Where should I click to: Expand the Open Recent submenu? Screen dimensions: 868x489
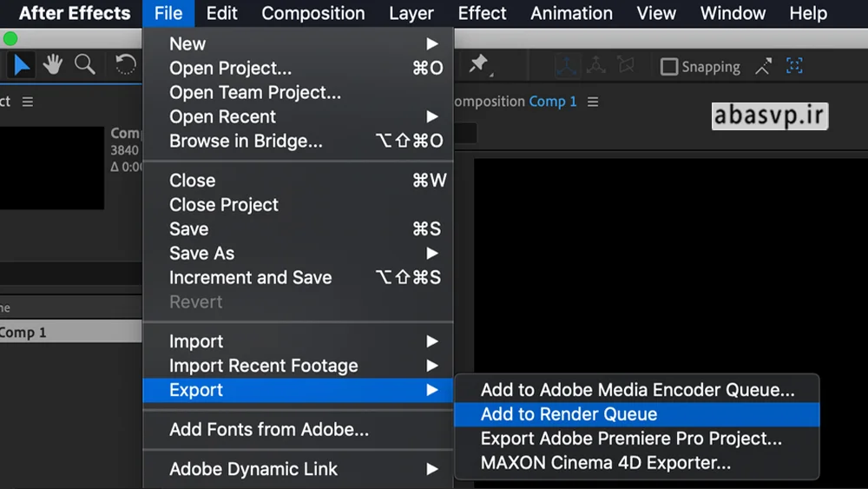(x=299, y=117)
